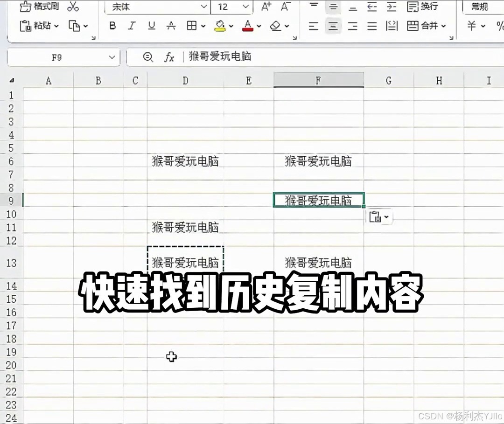The image size is (504, 424).
Task: Open the eraser dropdown arrow
Action: (287, 26)
